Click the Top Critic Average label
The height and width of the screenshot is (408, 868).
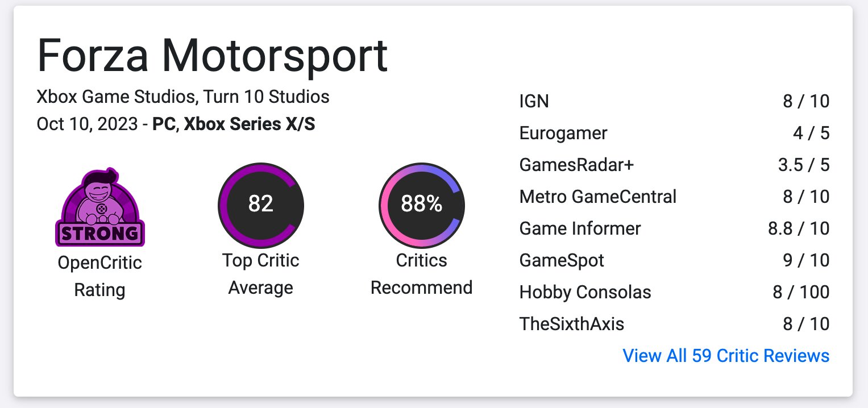(261, 274)
